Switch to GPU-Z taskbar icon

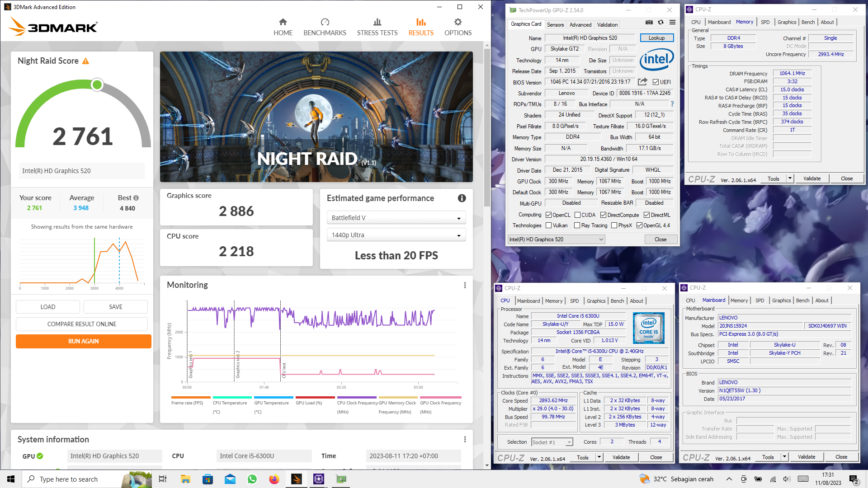(x=341, y=479)
